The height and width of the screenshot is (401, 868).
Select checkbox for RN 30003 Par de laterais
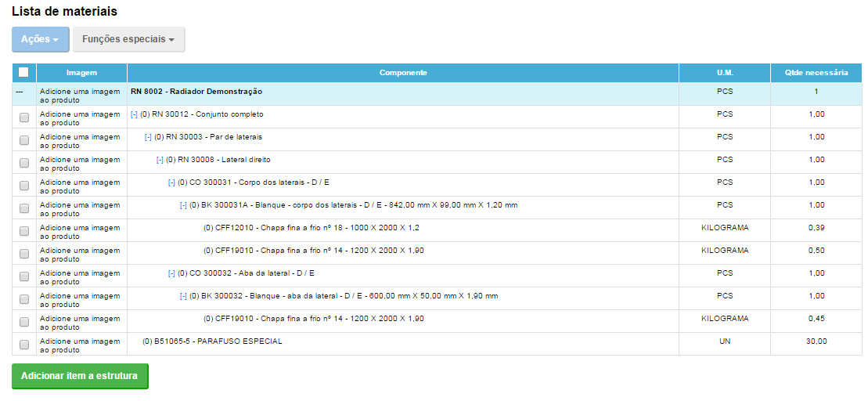(x=24, y=140)
